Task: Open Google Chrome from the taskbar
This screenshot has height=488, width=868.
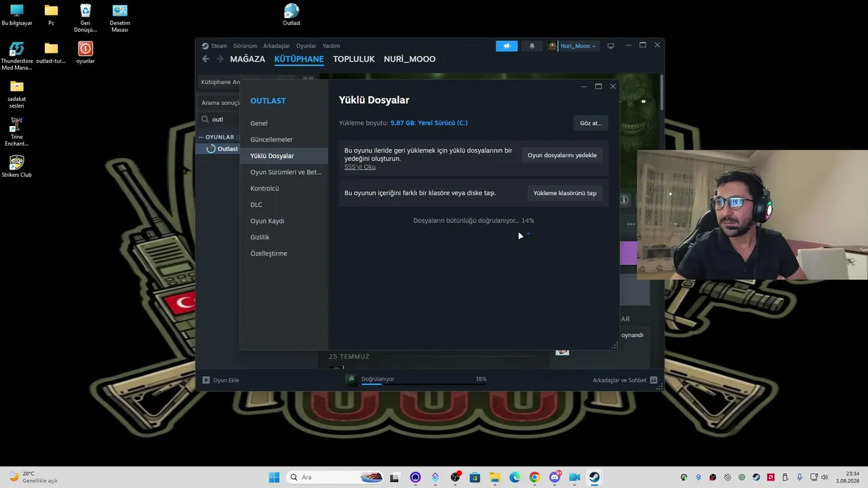Action: click(534, 477)
